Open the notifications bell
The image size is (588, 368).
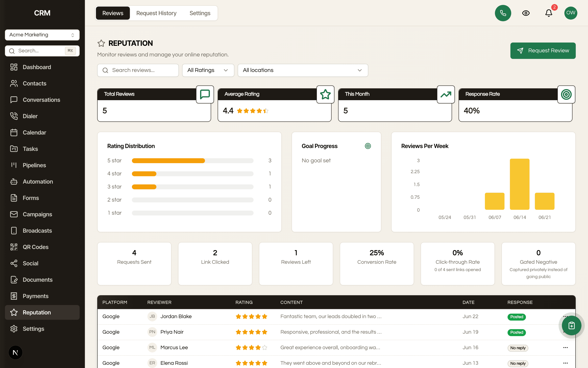pyautogui.click(x=549, y=13)
